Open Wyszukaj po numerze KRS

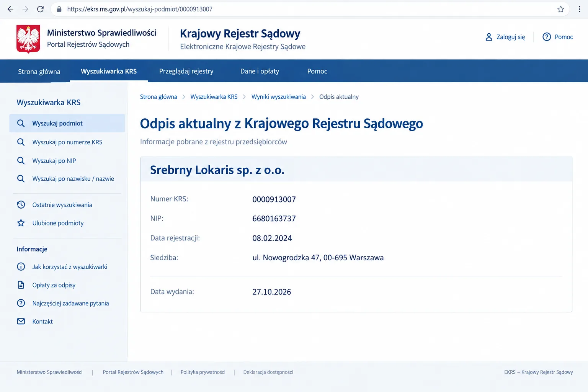(x=67, y=142)
